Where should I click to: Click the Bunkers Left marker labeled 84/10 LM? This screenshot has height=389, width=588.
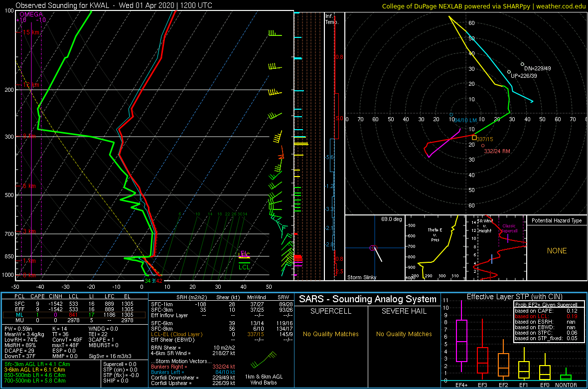(x=451, y=115)
